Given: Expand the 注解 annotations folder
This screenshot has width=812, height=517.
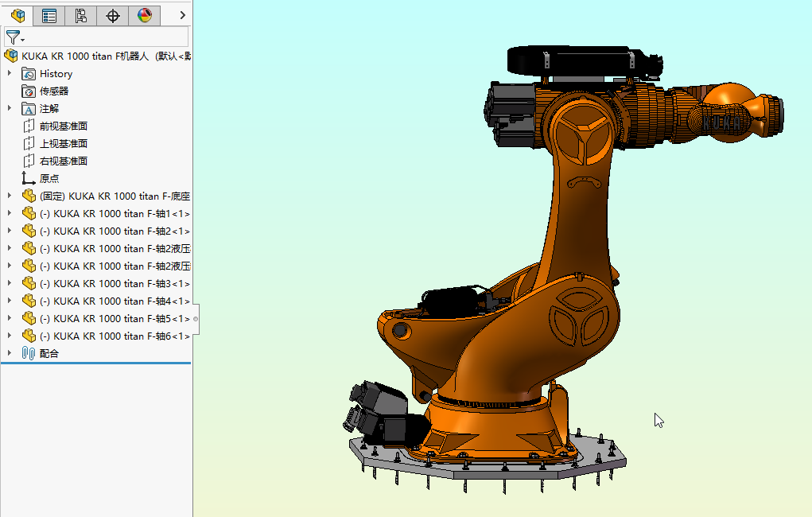Looking at the screenshot, I should tap(10, 108).
